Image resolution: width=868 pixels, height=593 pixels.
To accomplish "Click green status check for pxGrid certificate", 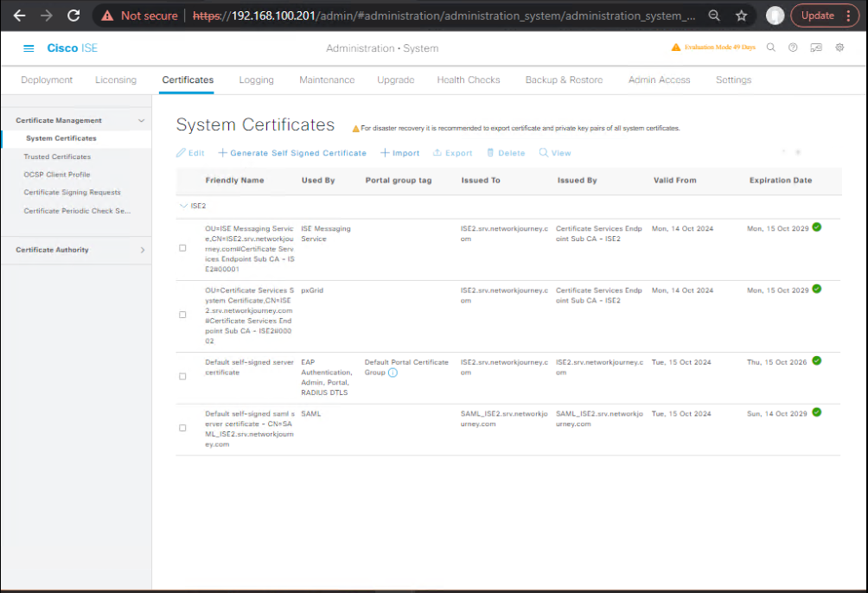I will click(816, 289).
